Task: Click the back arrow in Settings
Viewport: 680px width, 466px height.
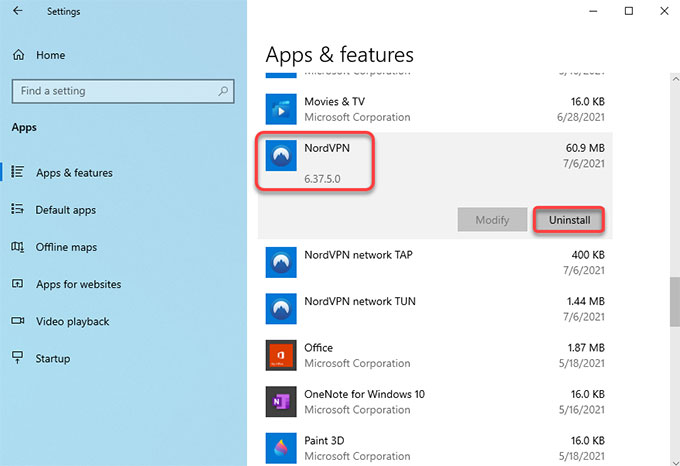Action: (17, 10)
